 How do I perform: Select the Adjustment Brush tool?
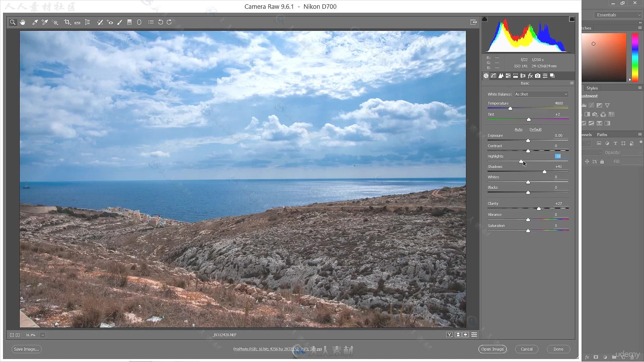click(120, 22)
